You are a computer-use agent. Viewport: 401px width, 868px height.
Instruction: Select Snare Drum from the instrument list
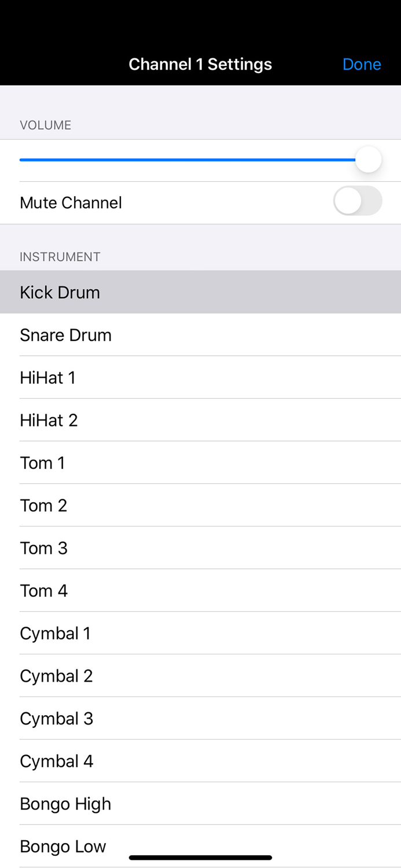click(65, 334)
